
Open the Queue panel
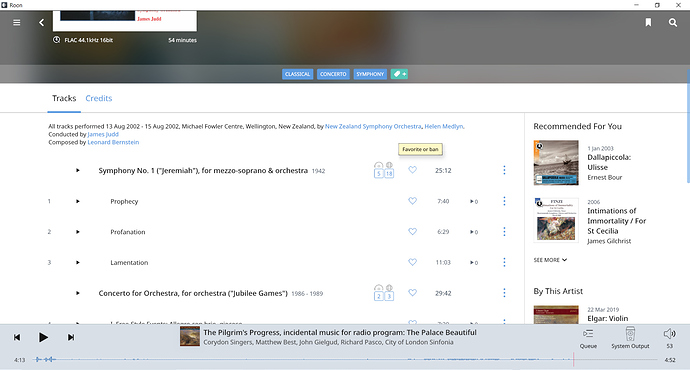click(x=588, y=338)
